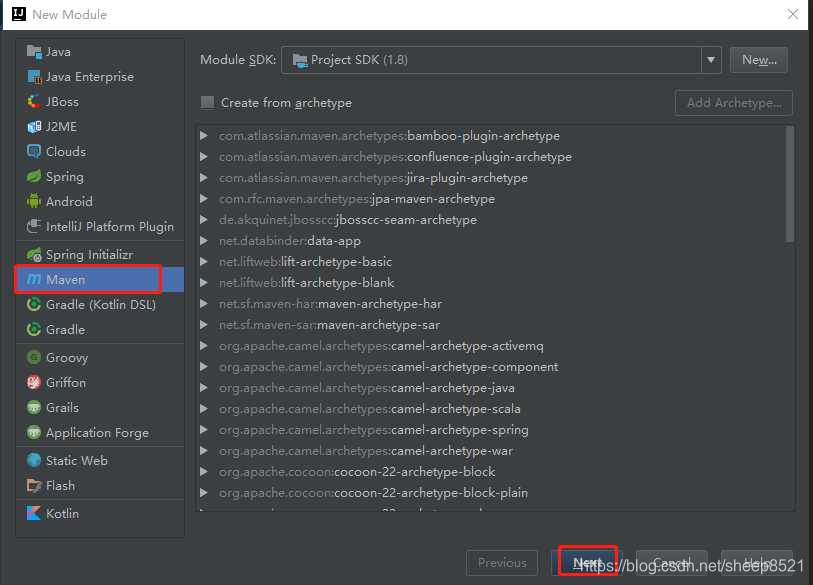Expand net.databinder data-app entry
This screenshot has width=813, height=585.
point(204,241)
